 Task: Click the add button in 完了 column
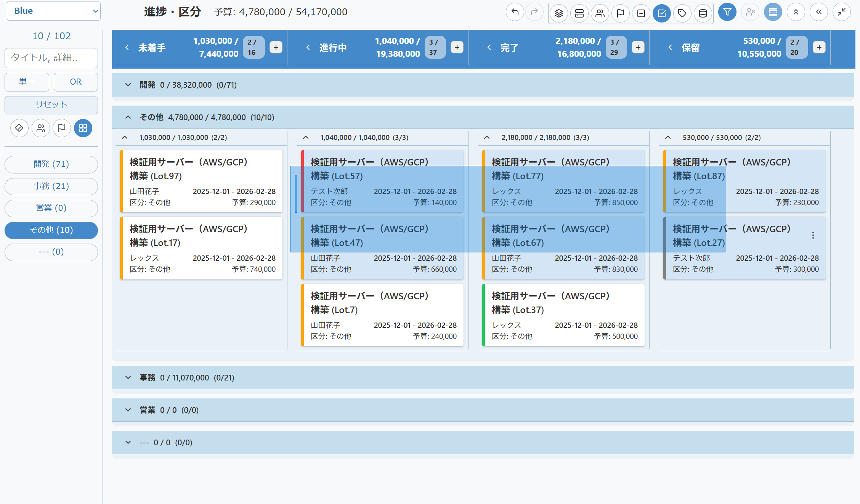(638, 47)
